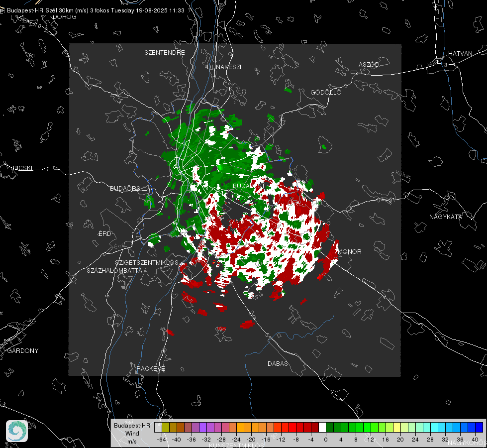Click the 32 legend scale value
Image resolution: width=487 pixels, height=448 pixels.
pyautogui.click(x=445, y=440)
